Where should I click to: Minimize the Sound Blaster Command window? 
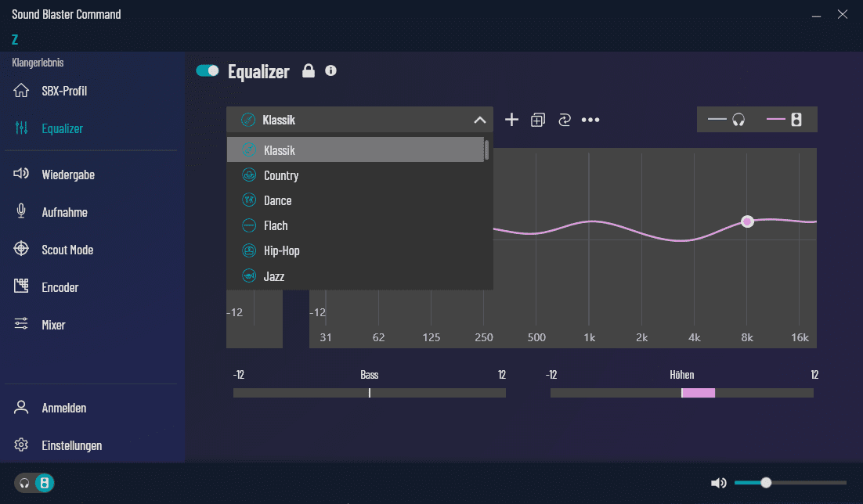(x=816, y=15)
